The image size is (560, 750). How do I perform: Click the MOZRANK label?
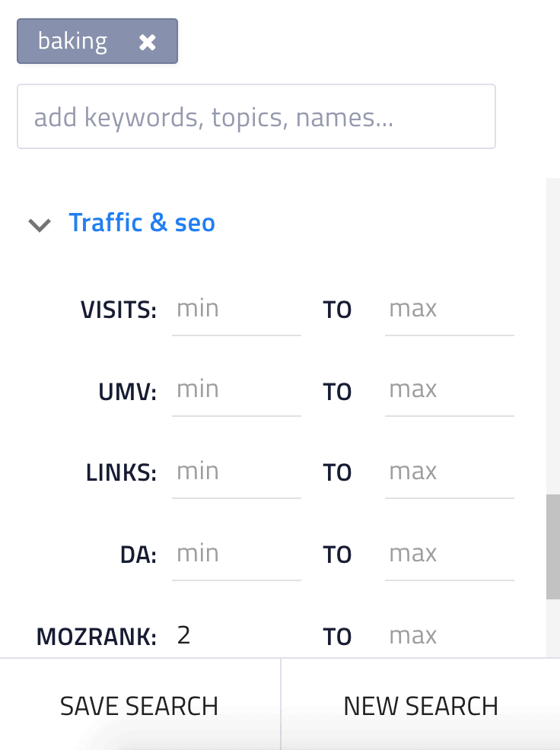96,637
